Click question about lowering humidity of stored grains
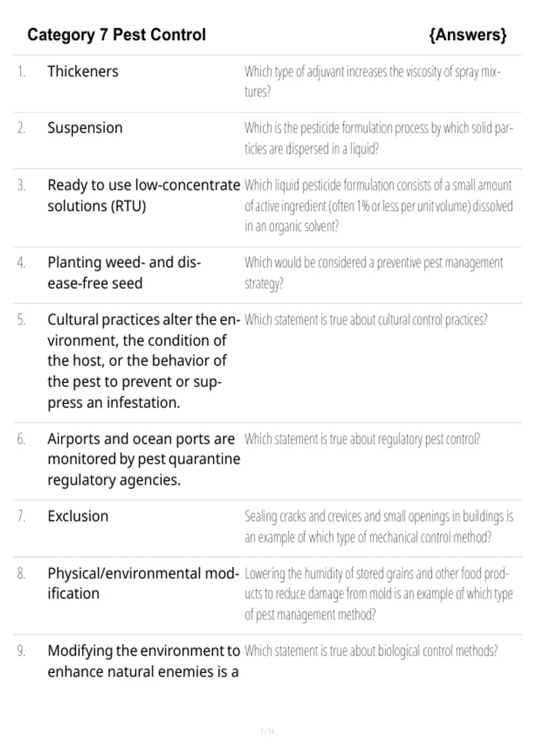 379,594
